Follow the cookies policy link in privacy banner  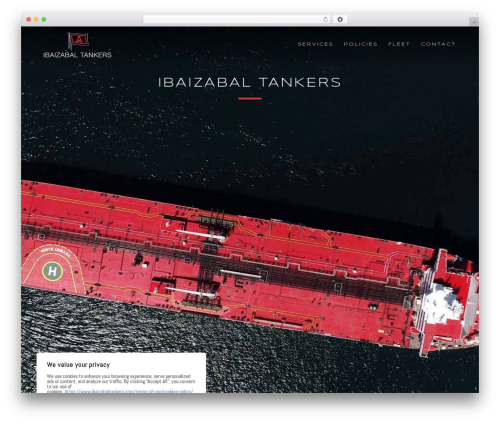129,391
